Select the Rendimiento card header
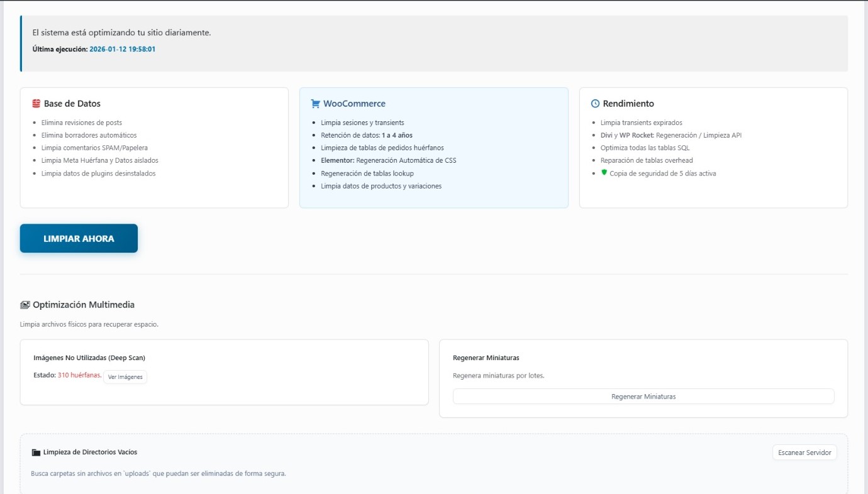The height and width of the screenshot is (494, 868). 628,103
